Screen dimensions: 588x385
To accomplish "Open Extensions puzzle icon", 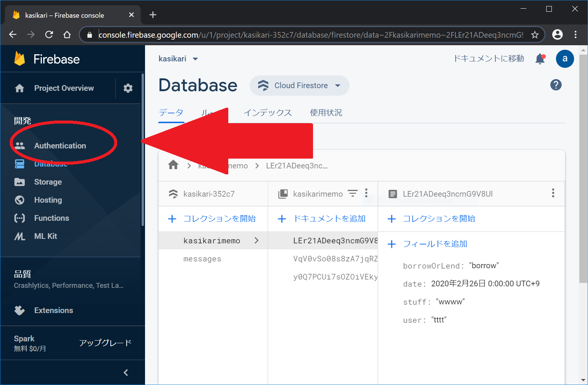I will [20, 310].
